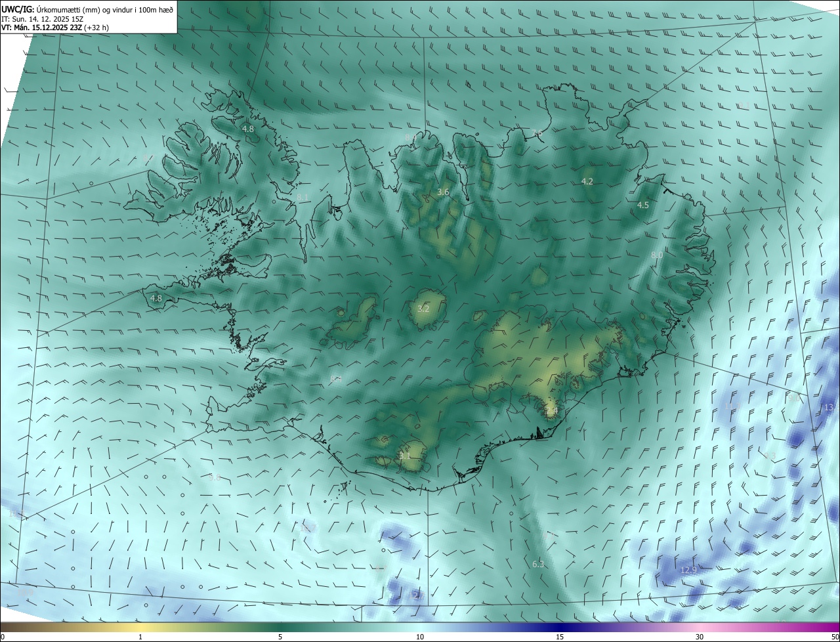Click the "30" tick label on the color scale
The width and height of the screenshot is (840, 642).
tap(700, 637)
